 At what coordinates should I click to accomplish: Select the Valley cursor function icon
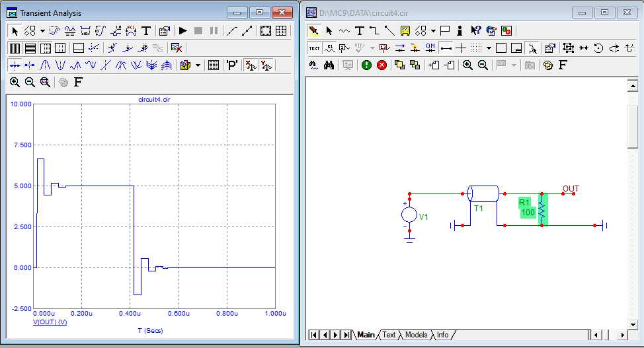pos(61,65)
